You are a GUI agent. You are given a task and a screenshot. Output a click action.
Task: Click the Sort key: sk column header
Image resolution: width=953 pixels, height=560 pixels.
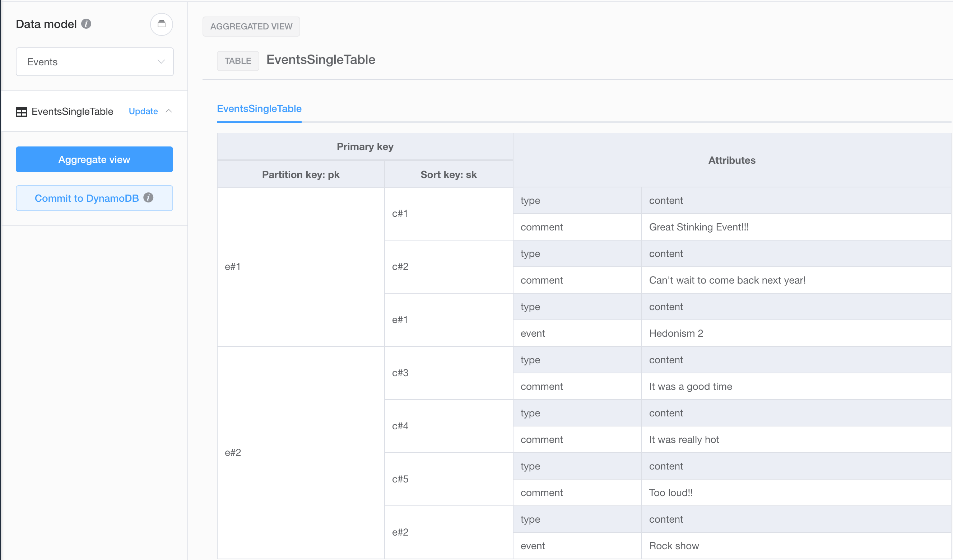click(448, 175)
